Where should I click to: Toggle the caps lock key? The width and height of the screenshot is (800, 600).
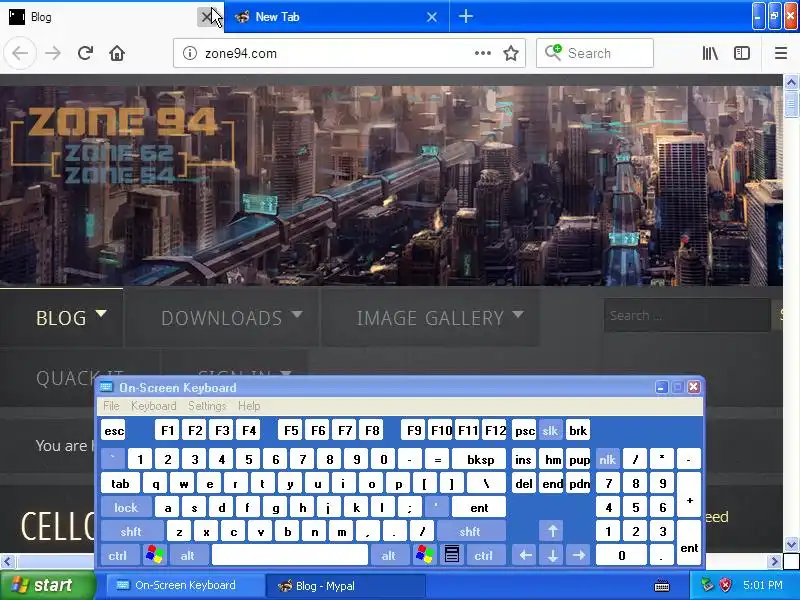pos(126,508)
